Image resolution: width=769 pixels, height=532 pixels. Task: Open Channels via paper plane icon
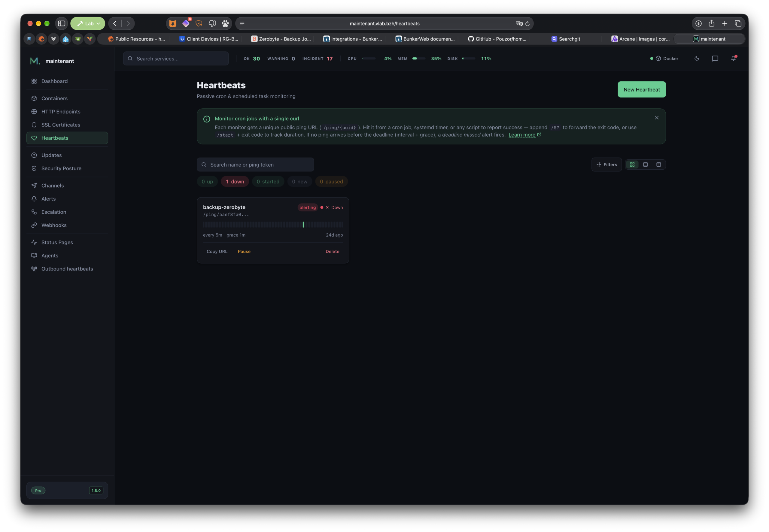click(x=34, y=186)
